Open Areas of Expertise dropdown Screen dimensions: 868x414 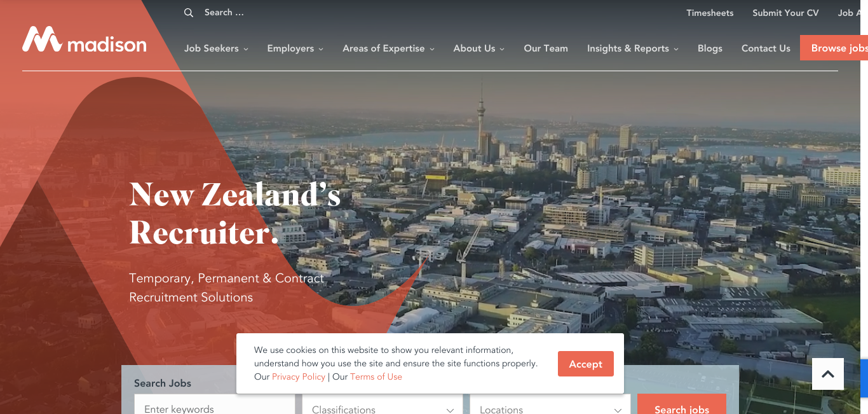point(388,48)
